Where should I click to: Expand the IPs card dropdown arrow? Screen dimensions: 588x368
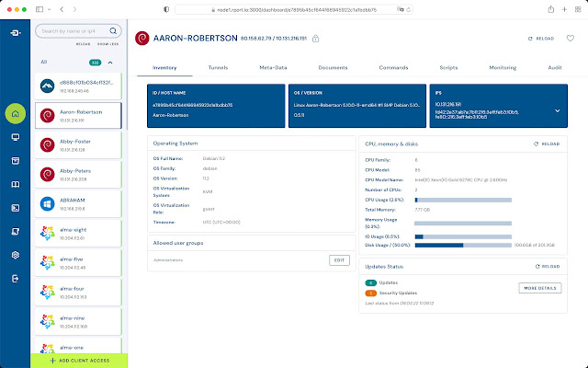(x=558, y=110)
